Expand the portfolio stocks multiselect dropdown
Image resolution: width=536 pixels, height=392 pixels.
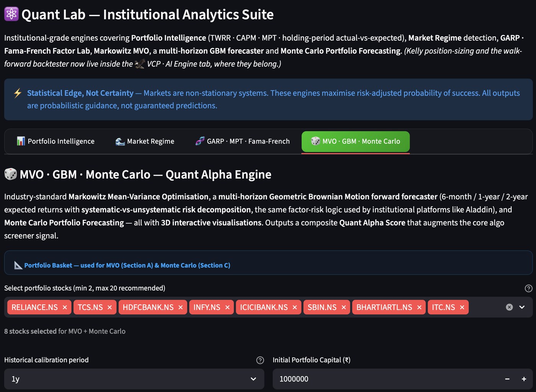522,307
